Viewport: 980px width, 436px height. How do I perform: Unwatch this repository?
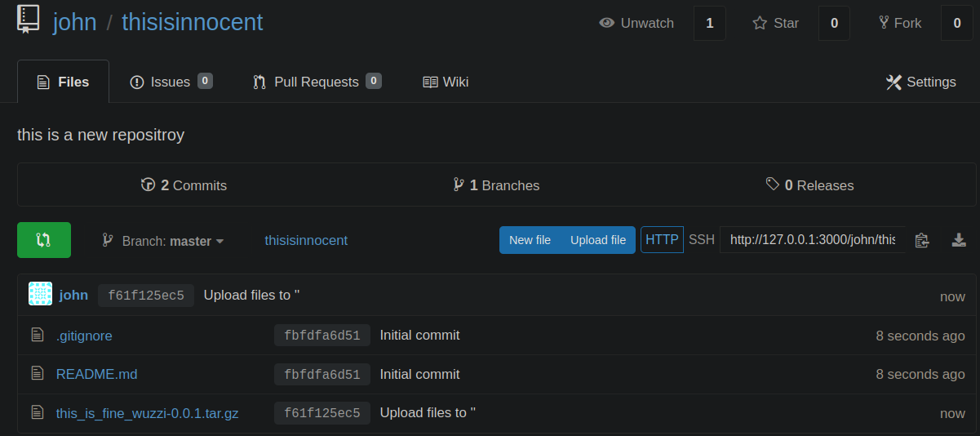(636, 23)
